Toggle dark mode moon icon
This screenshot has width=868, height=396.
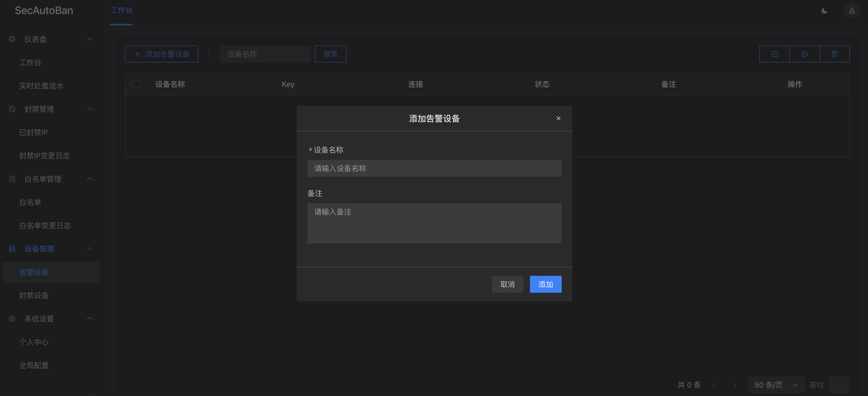[824, 11]
